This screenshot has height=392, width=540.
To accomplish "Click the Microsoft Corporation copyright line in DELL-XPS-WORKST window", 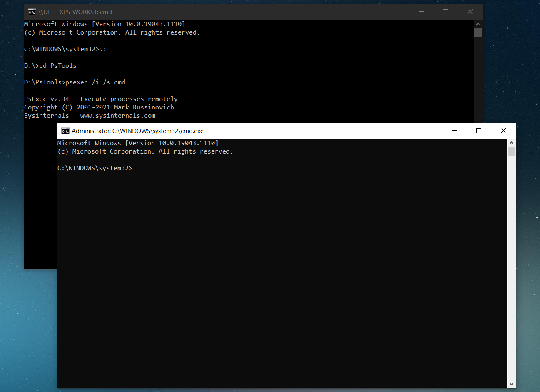I will 112,32.
